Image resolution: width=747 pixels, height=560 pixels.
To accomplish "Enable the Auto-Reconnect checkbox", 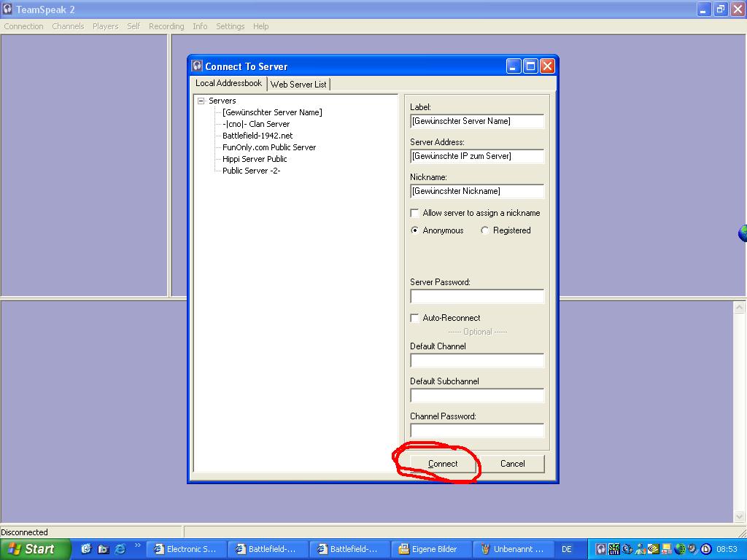I will 414,318.
